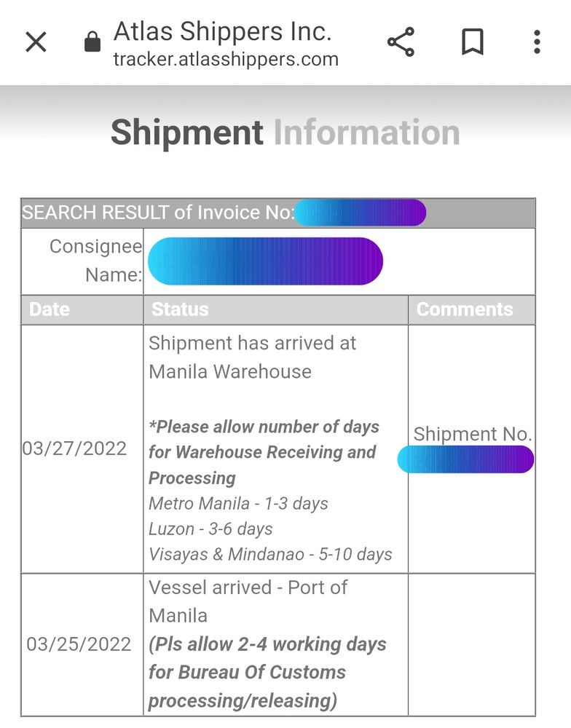Tap the padlock security icon
571x728 pixels.
[92, 41]
